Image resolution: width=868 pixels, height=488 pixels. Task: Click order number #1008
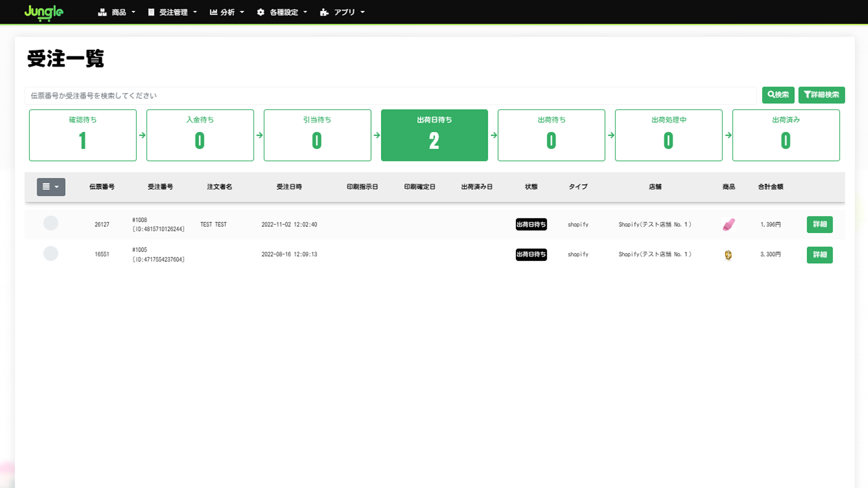click(140, 220)
